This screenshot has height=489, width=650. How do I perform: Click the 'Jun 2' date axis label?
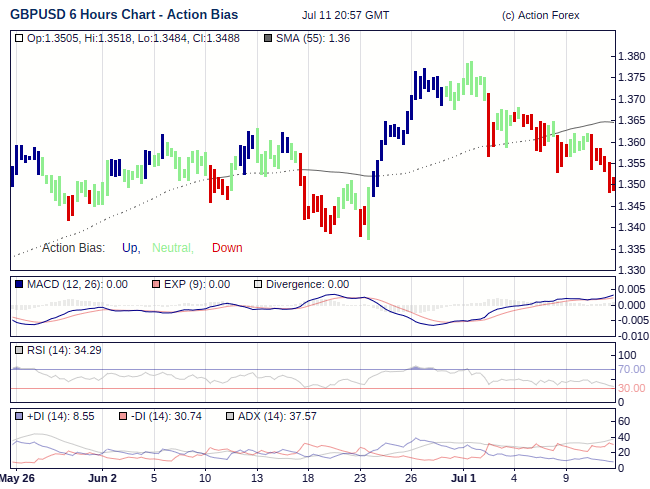(102, 478)
